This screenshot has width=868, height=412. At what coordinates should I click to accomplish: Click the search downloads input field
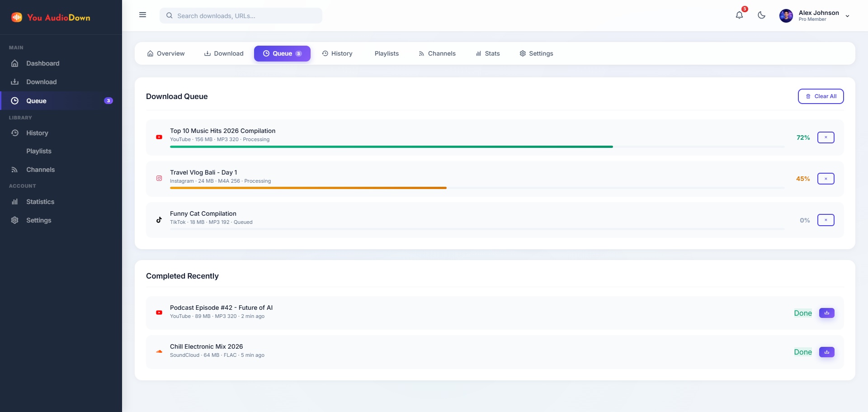tap(241, 16)
